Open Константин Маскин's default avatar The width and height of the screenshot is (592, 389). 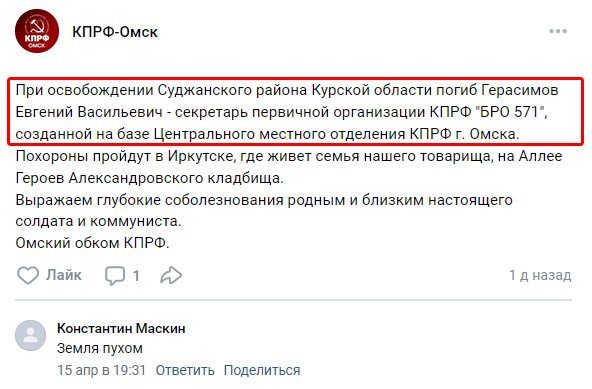31,335
